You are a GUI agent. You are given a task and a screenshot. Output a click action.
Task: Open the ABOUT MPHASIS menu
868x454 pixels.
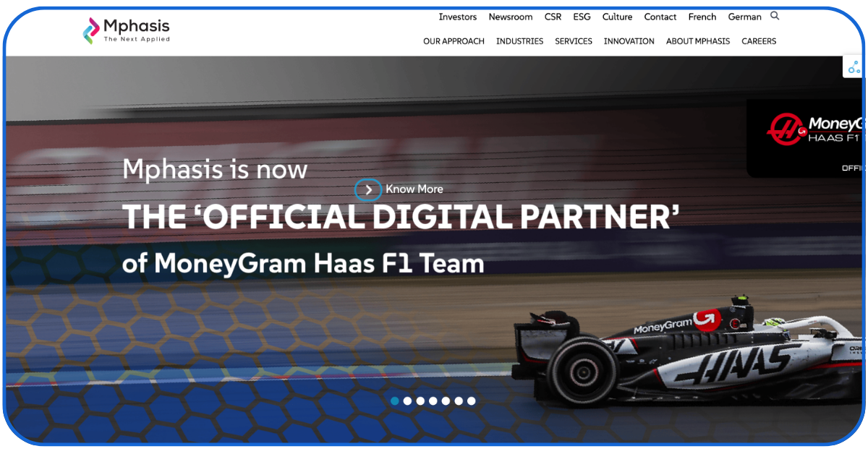point(698,41)
